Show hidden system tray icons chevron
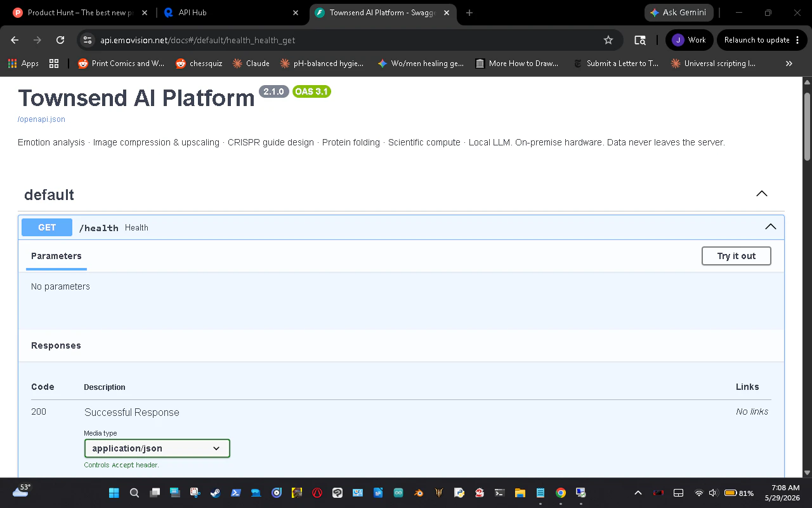812x508 pixels. tap(638, 493)
